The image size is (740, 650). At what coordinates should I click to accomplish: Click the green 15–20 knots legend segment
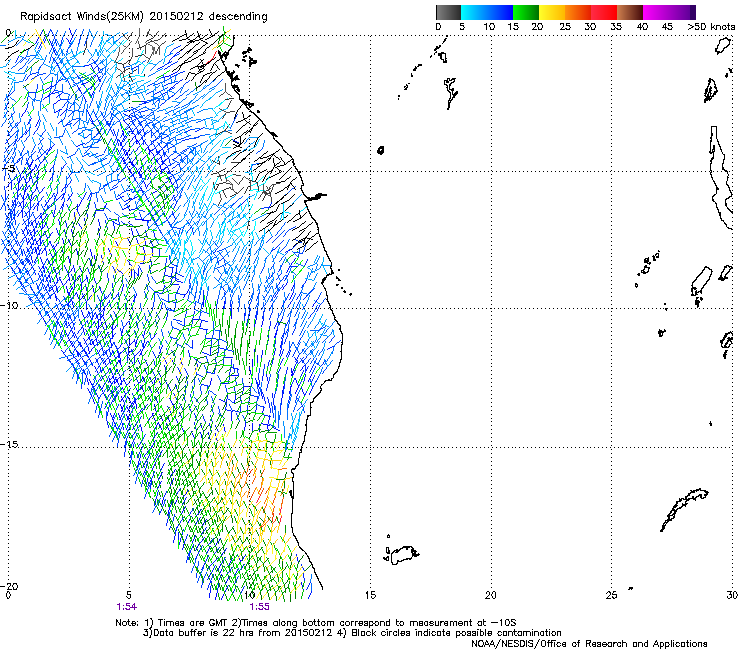pyautogui.click(x=526, y=12)
